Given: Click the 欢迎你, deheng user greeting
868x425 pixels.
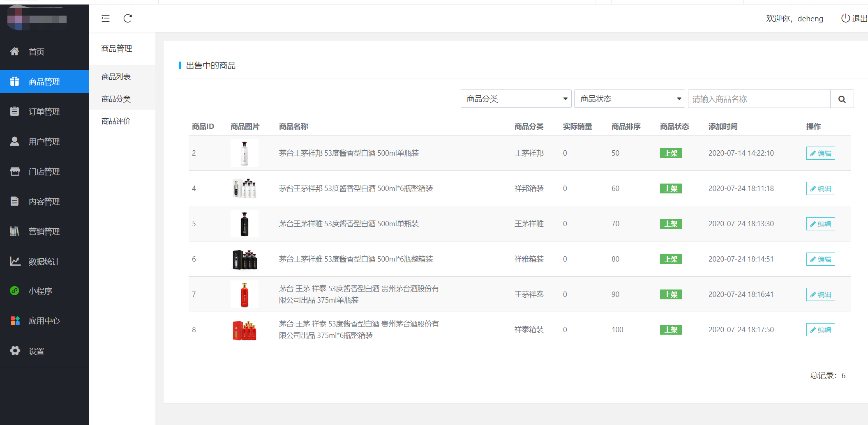Looking at the screenshot, I should [x=794, y=18].
